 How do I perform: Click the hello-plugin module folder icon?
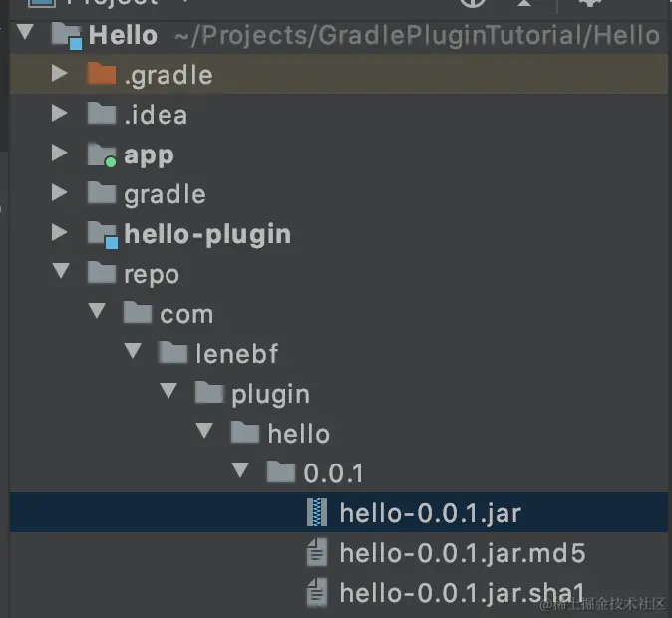click(103, 235)
